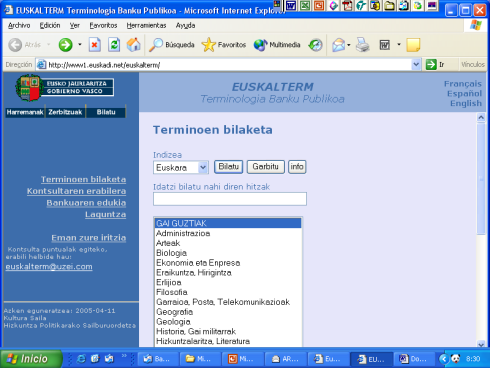The height and width of the screenshot is (368, 490).
Task: Open Back button history dropdown arrow
Action: [x=48, y=44]
